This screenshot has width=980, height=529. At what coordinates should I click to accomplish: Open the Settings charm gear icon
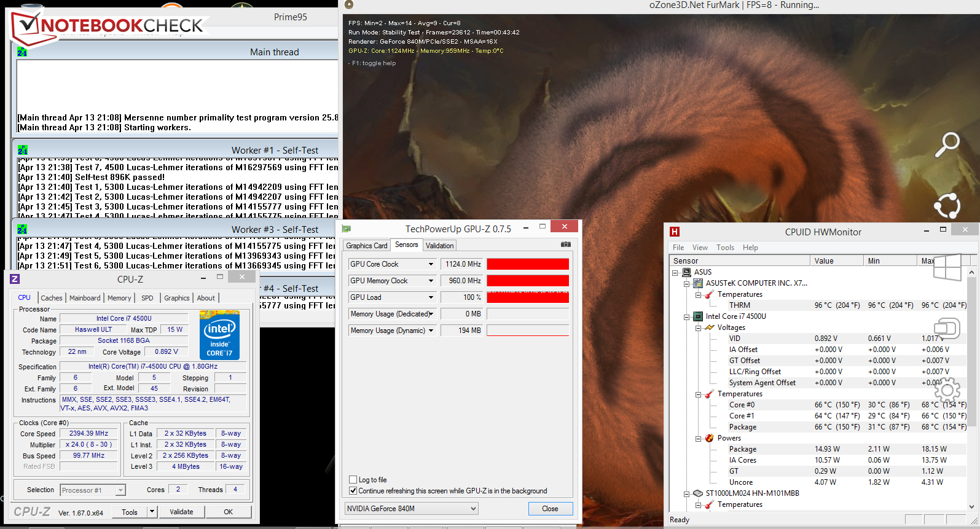tap(947, 390)
